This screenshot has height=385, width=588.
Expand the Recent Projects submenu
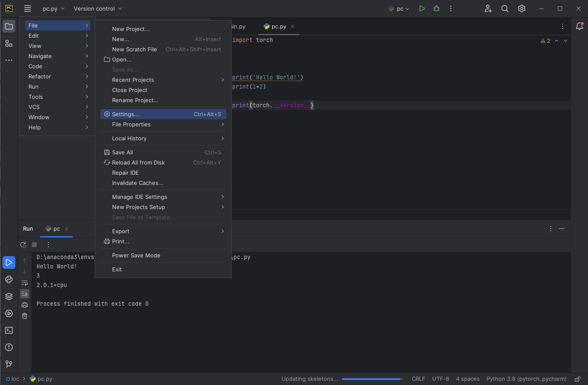[x=163, y=80]
